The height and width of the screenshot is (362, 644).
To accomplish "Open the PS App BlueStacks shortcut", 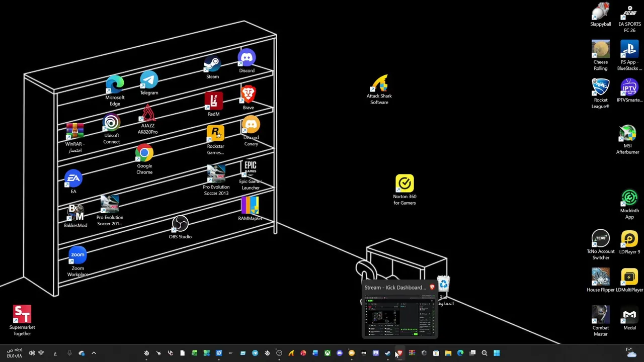I will (629, 50).
